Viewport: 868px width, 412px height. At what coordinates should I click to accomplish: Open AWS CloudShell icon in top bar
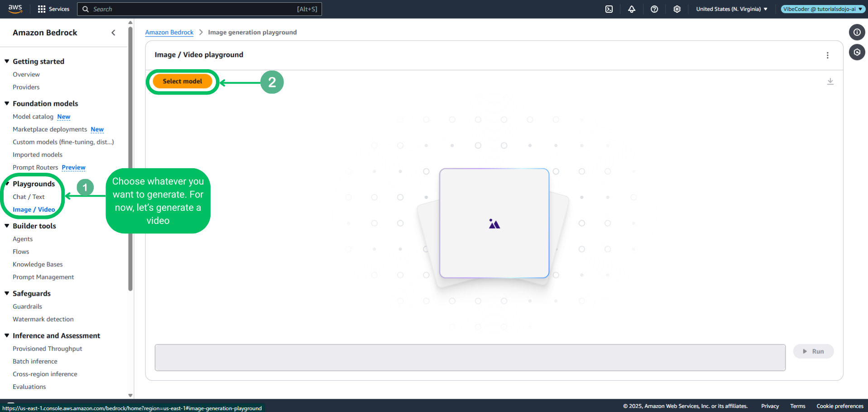(x=609, y=9)
